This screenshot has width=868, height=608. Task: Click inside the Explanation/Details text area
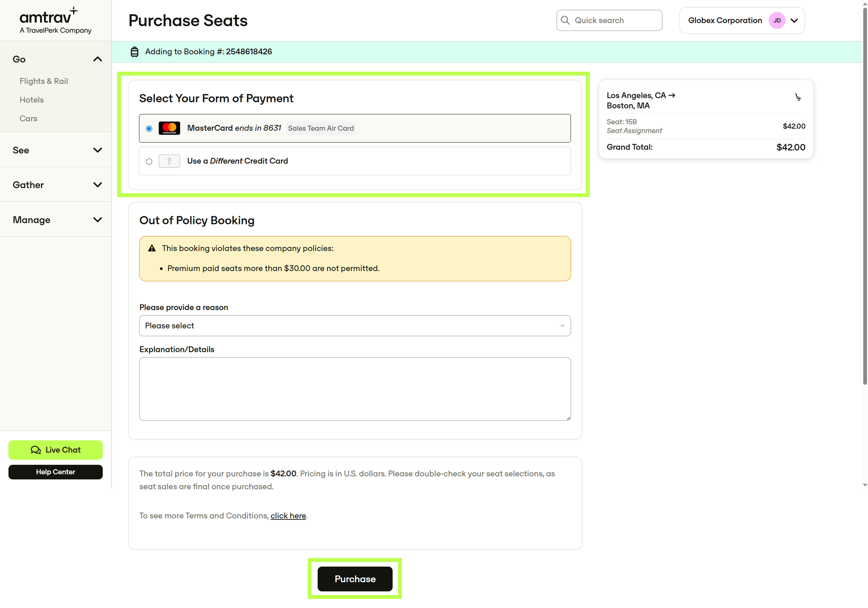tap(355, 389)
